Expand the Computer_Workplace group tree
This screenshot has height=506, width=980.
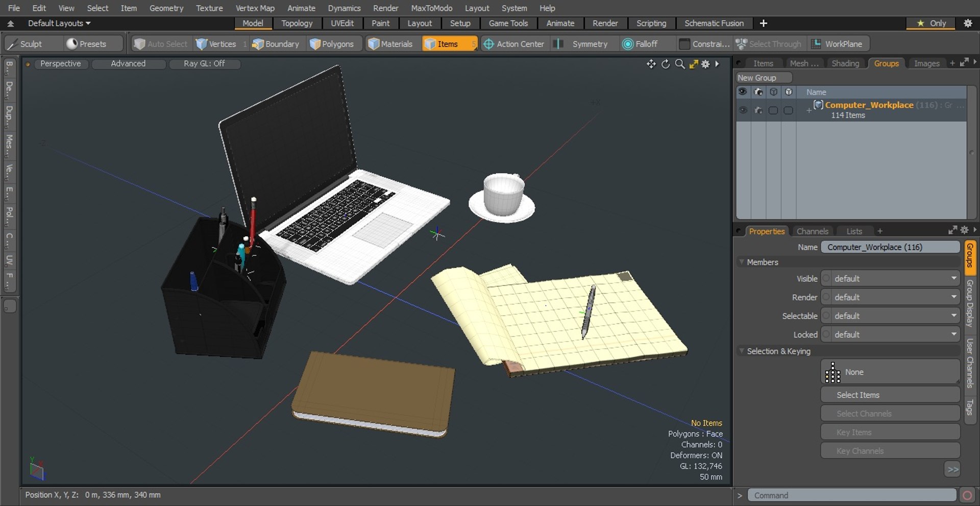coord(808,110)
